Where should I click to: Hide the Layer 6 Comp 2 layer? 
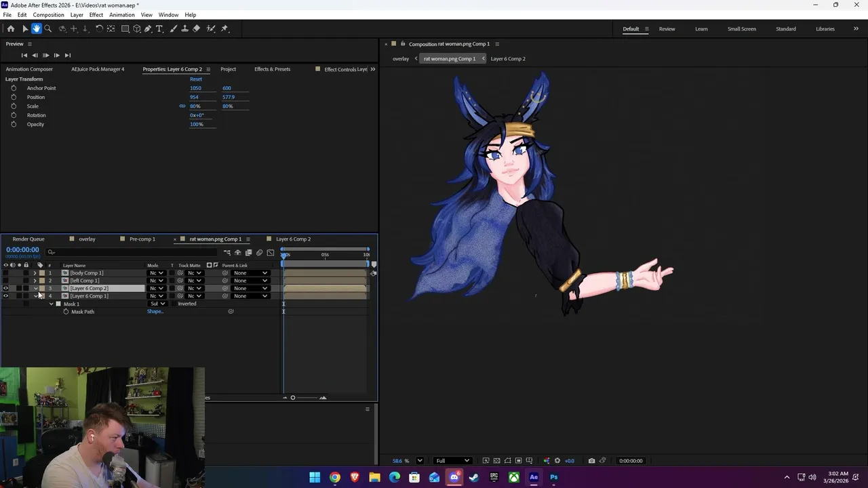pyautogui.click(x=6, y=288)
